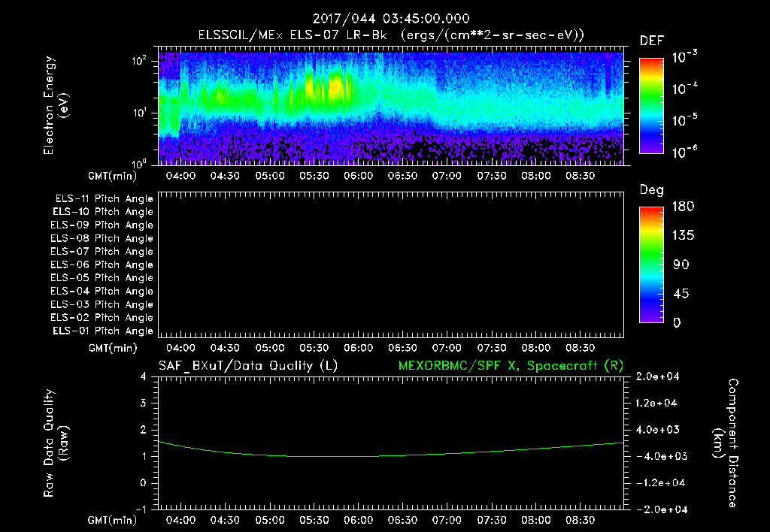The width and height of the screenshot is (770, 532).
Task: Click the 4.0e+03 right axis value
Action: tap(656, 430)
